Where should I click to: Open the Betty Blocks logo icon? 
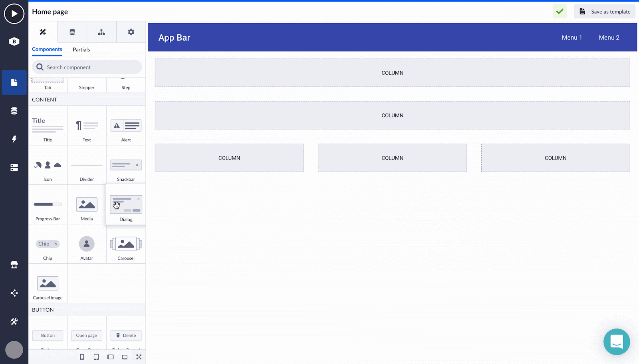coord(14,41)
